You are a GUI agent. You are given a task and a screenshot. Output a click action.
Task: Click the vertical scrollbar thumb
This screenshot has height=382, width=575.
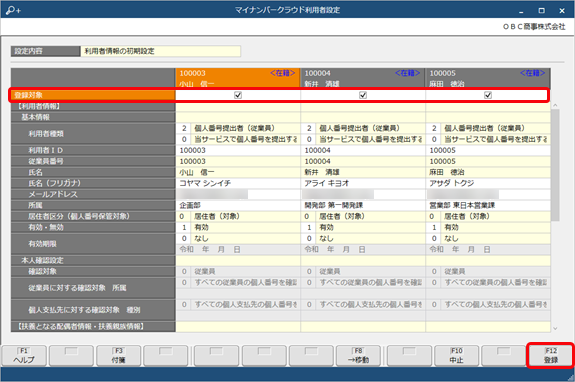[555, 165]
